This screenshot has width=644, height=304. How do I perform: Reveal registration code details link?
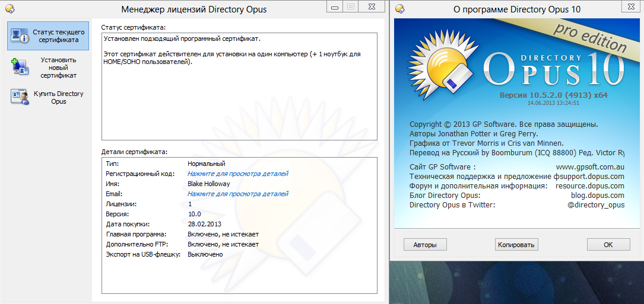(x=238, y=174)
